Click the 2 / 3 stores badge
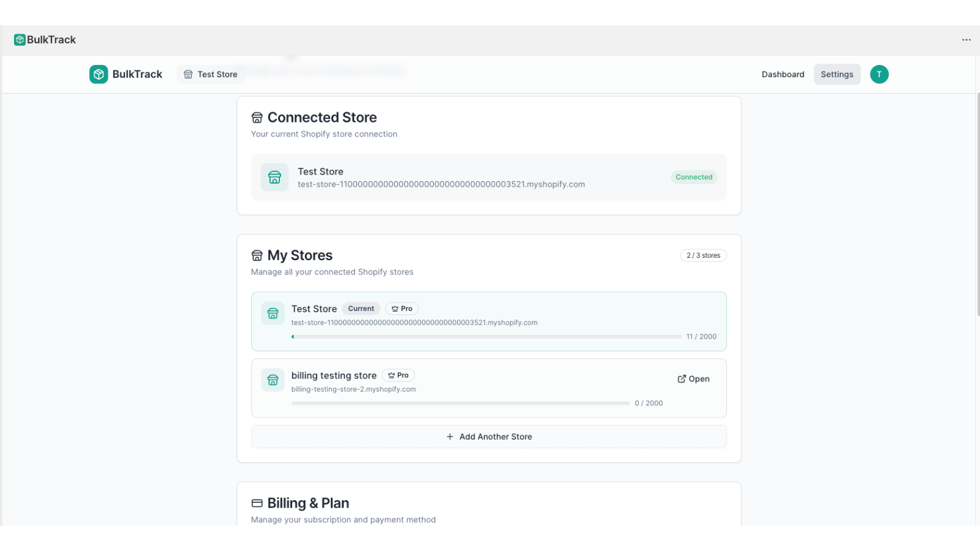The height and width of the screenshot is (551, 980). tap(703, 255)
